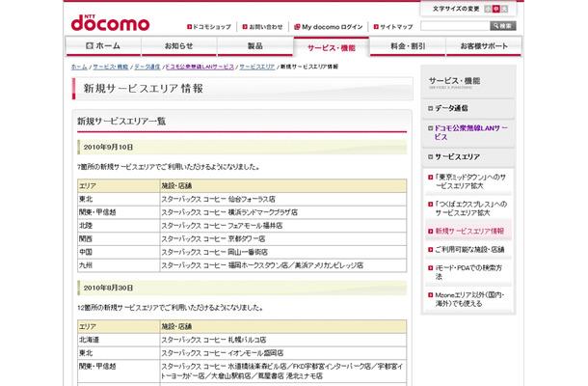
Task: Click the red arrow beside Mzoneエリア以外
Action: 431,295
